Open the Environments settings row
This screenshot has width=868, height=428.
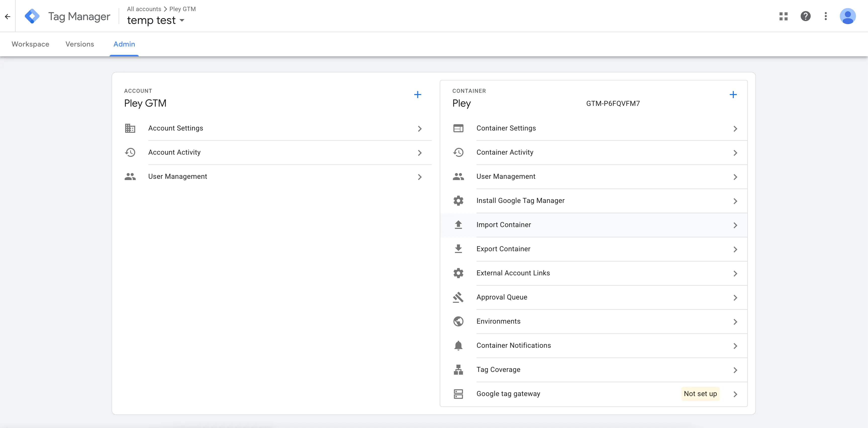point(498,321)
